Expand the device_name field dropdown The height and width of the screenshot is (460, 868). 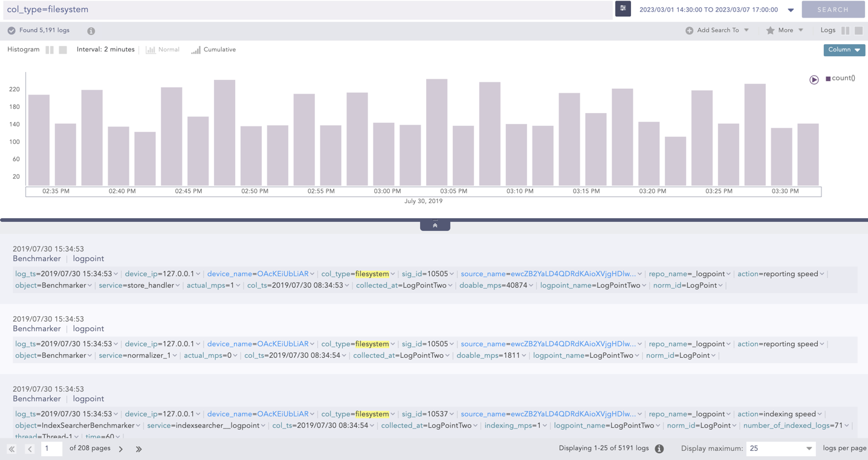click(313, 273)
